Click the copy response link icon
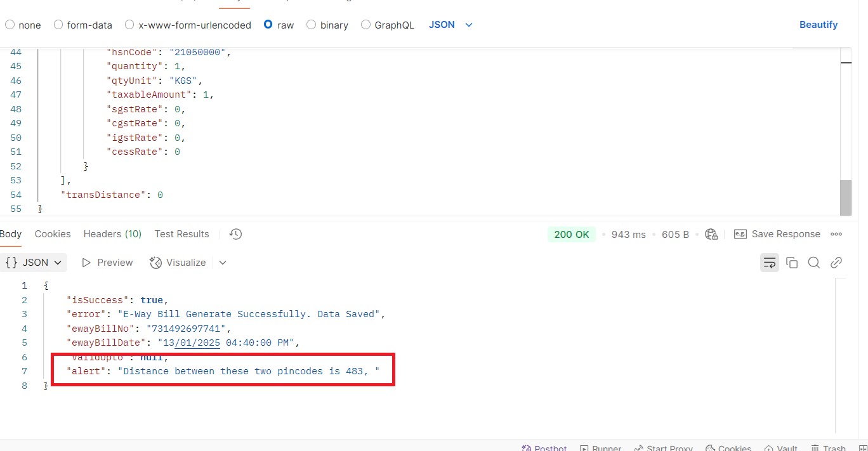 tap(836, 263)
